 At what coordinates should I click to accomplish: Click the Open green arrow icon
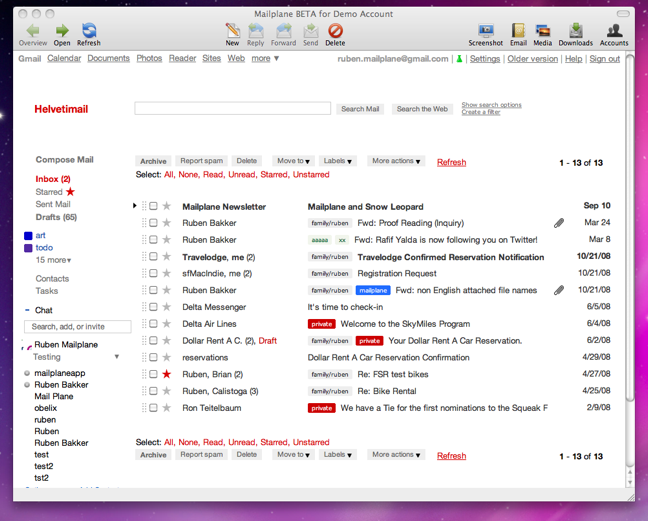pos(62,31)
